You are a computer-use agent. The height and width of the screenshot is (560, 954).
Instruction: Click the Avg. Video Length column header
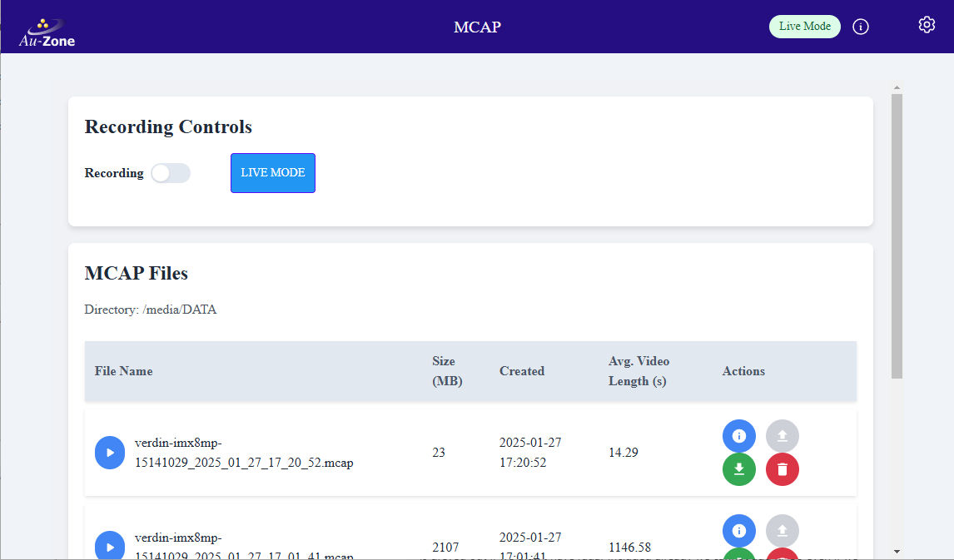[x=638, y=371]
